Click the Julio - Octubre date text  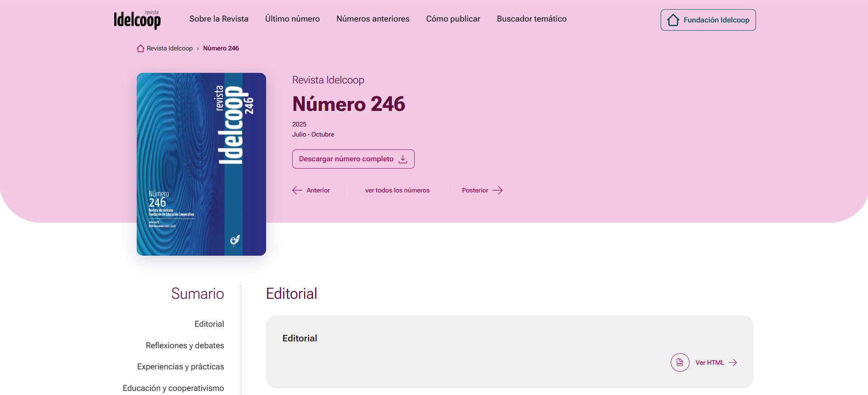tap(313, 134)
